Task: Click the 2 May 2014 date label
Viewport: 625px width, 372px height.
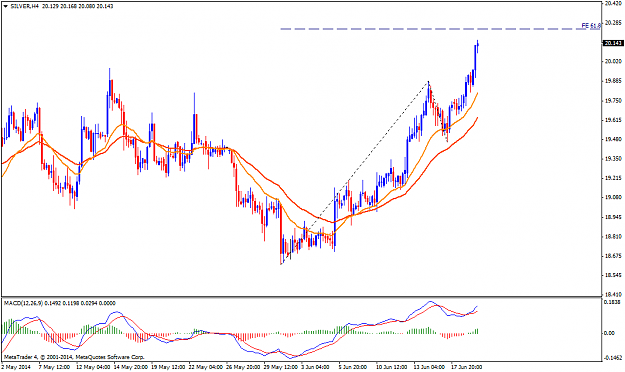Action: 16,367
